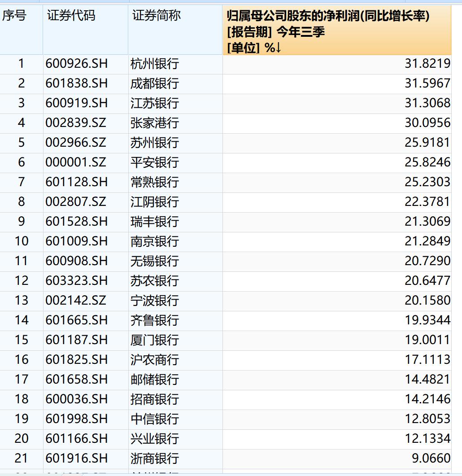This screenshot has height=476, width=462.
Task: Select 齐鲁银行 name cell
Action: (x=175, y=321)
